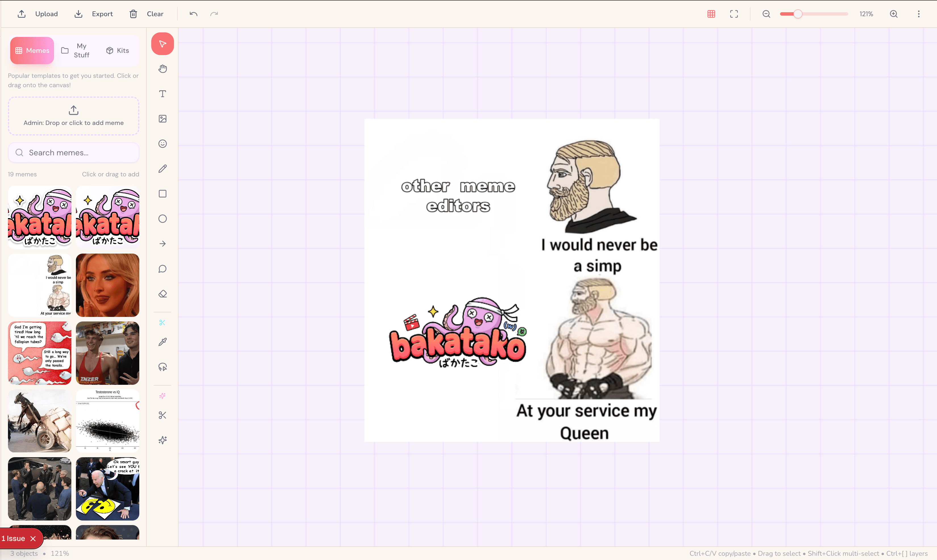Open the overflow options menu
Screen dimensions: 937x560
point(919,14)
